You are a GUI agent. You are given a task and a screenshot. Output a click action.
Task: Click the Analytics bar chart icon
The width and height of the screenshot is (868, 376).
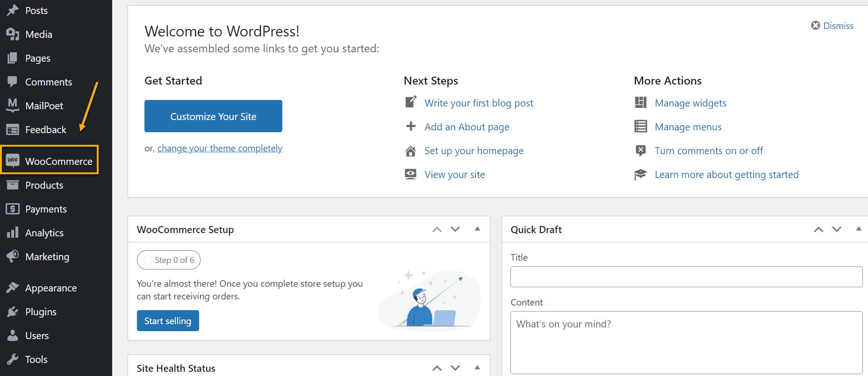(13, 232)
